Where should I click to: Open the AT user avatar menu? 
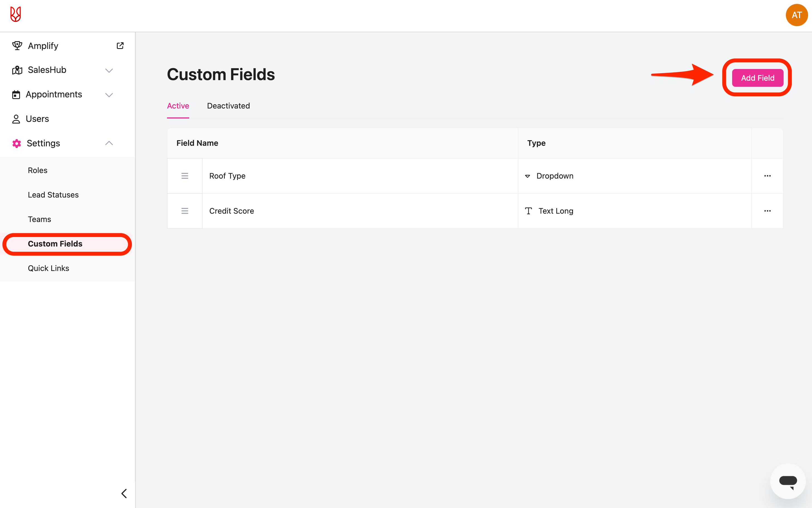pyautogui.click(x=796, y=15)
